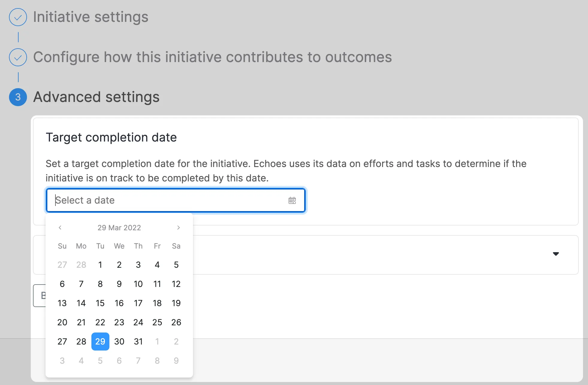The image size is (588, 385).
Task: Select March 13 in the calendar
Action: pos(62,303)
